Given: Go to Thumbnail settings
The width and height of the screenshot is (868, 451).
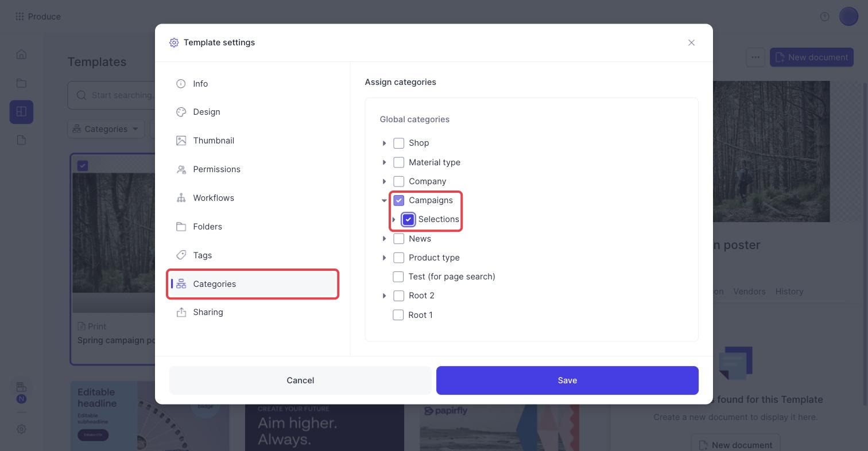Looking at the screenshot, I should (253, 141).
